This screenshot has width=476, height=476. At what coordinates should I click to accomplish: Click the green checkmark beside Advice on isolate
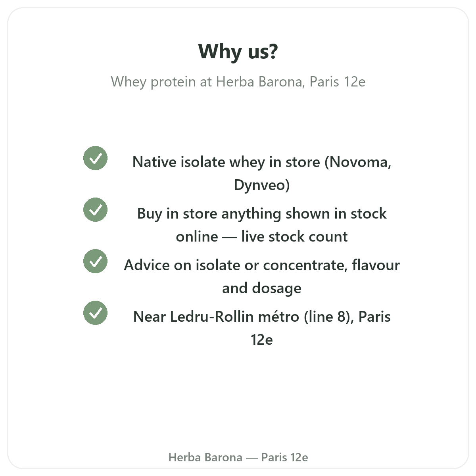tap(96, 261)
